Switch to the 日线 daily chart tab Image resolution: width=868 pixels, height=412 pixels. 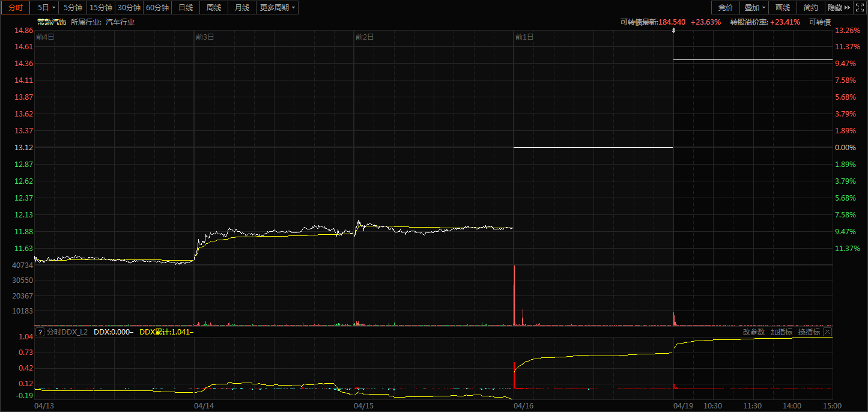186,7
